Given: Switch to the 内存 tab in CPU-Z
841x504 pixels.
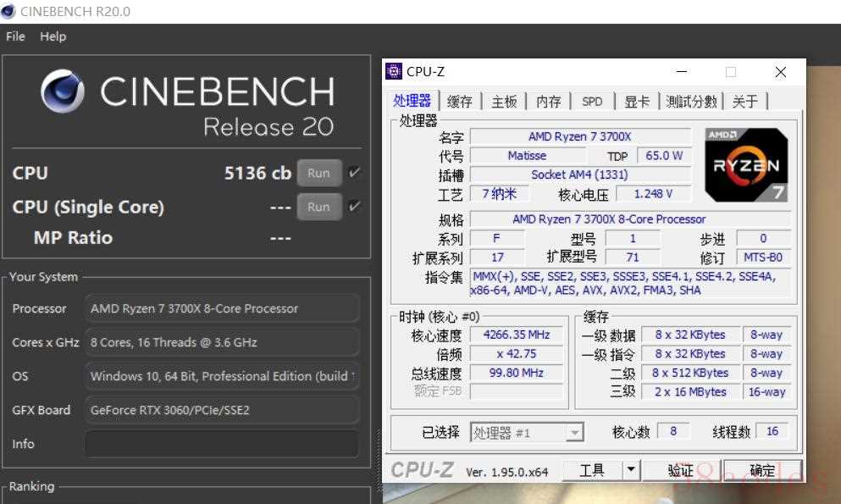Looking at the screenshot, I should point(549,102).
